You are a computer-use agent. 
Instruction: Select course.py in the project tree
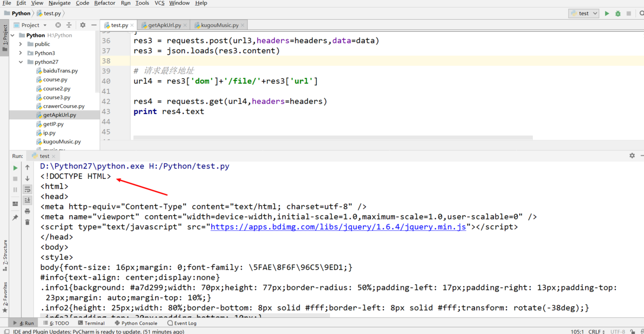click(x=55, y=79)
